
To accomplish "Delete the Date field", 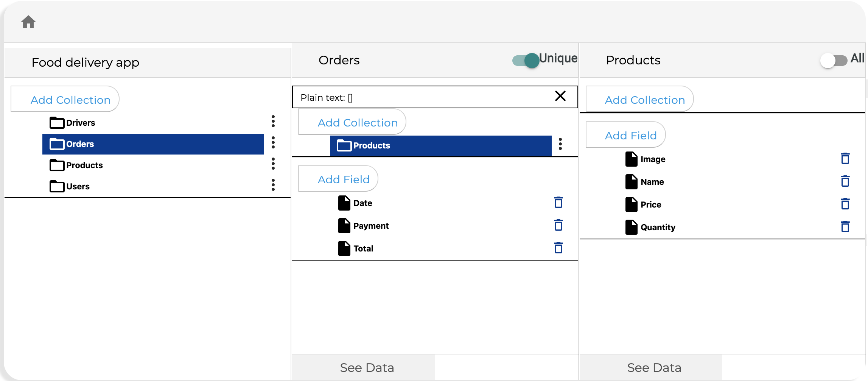I will coord(558,203).
